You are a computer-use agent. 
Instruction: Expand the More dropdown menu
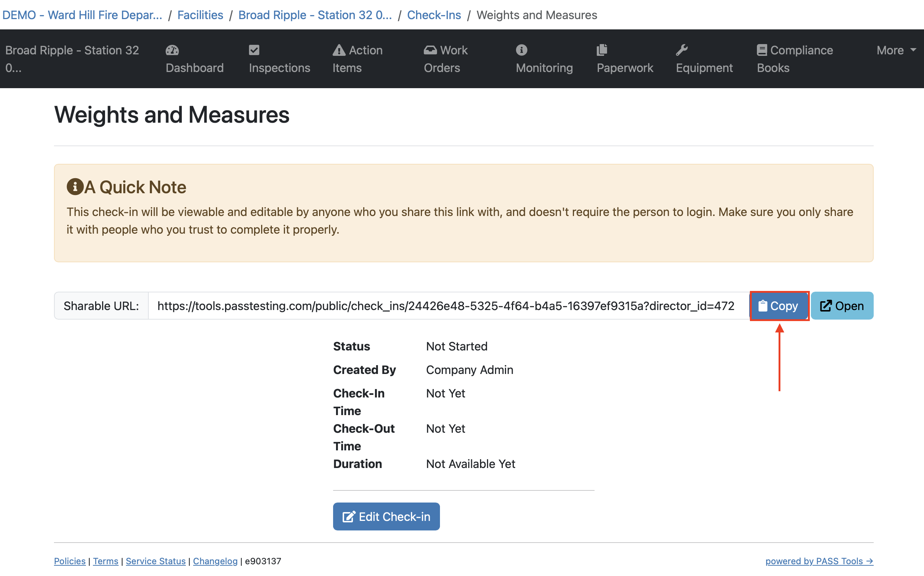tap(895, 50)
